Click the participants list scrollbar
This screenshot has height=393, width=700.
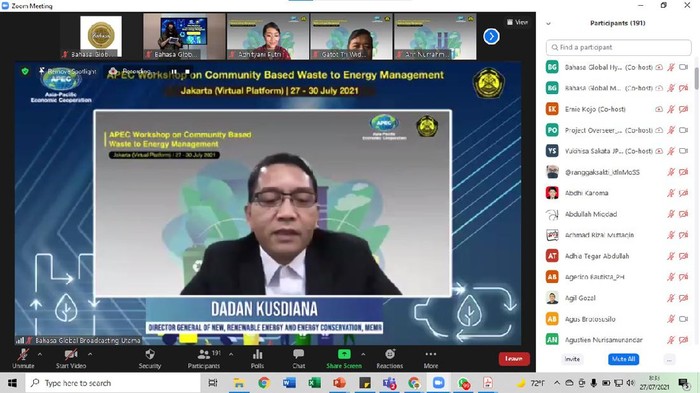pyautogui.click(x=696, y=79)
